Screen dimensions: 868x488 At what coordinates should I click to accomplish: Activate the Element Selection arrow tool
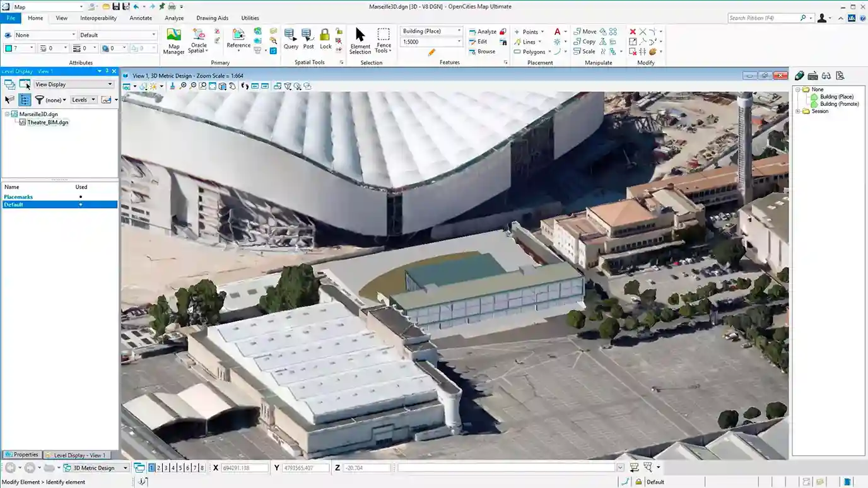pos(360,41)
